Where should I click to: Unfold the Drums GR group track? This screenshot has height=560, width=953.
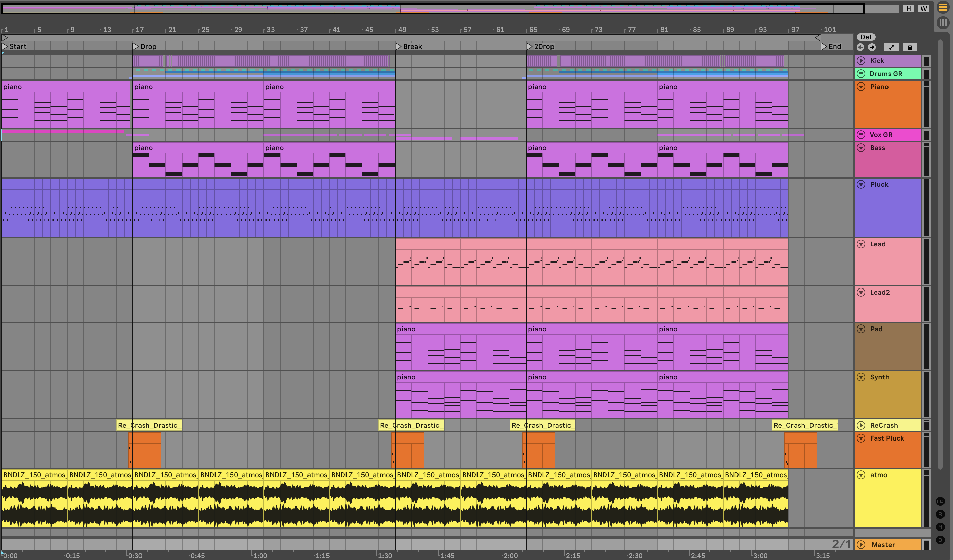coord(861,74)
